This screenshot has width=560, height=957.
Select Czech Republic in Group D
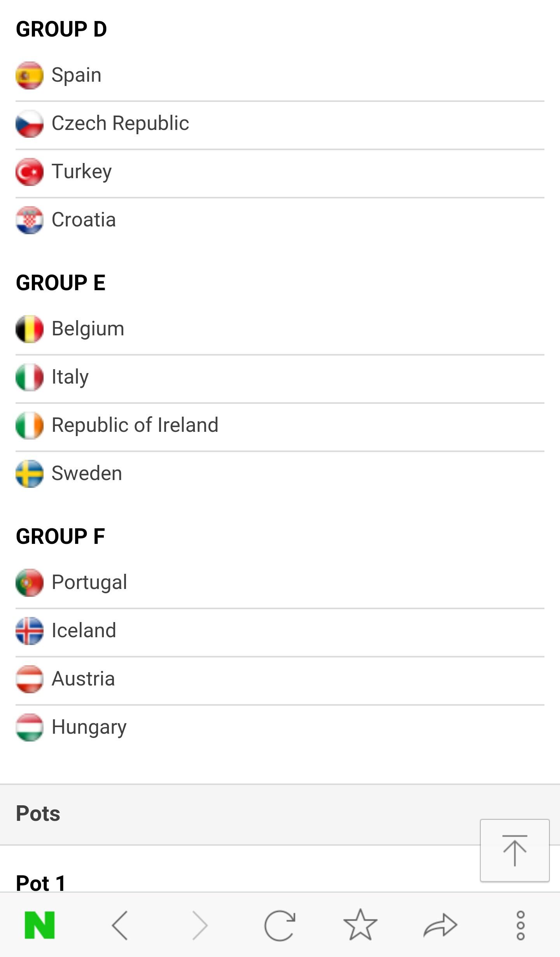click(x=120, y=123)
